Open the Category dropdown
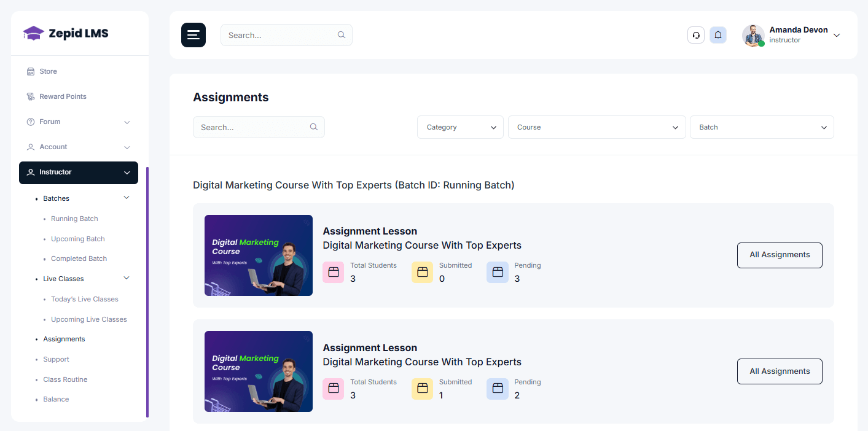Screen dimensions: 868x431 460,127
